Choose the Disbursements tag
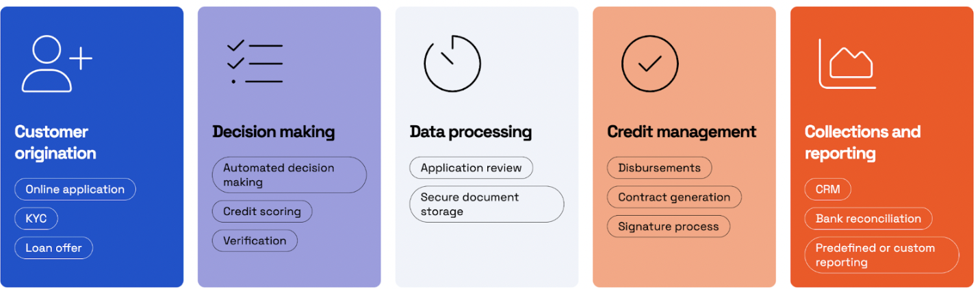The width and height of the screenshot is (980, 289). tap(659, 168)
